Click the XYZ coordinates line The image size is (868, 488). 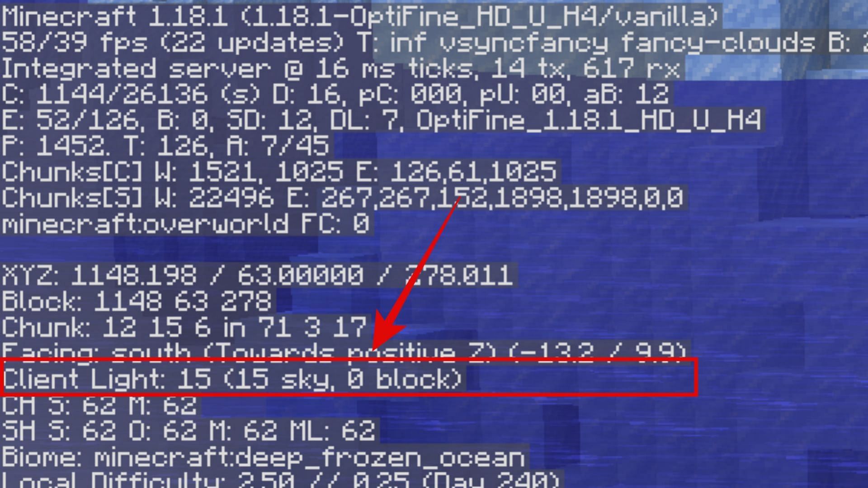(257, 275)
